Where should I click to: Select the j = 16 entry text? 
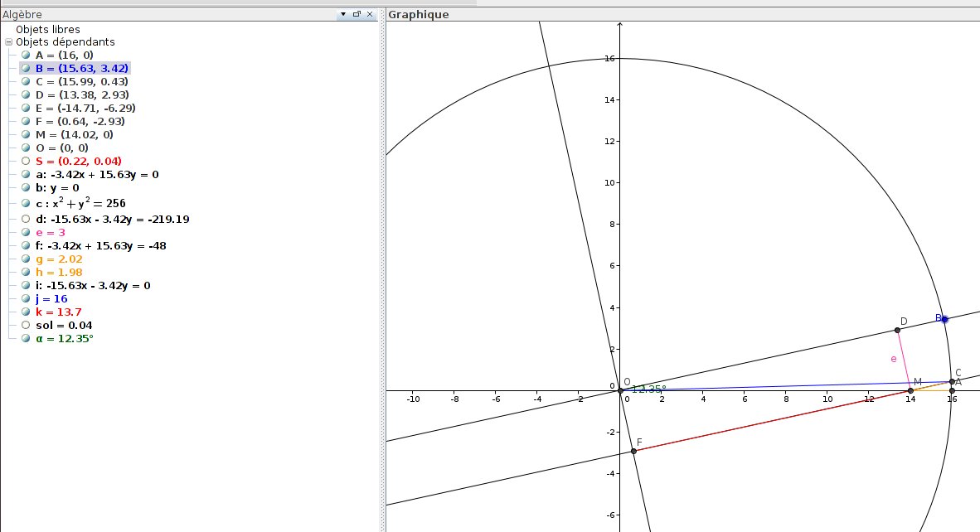pos(51,298)
